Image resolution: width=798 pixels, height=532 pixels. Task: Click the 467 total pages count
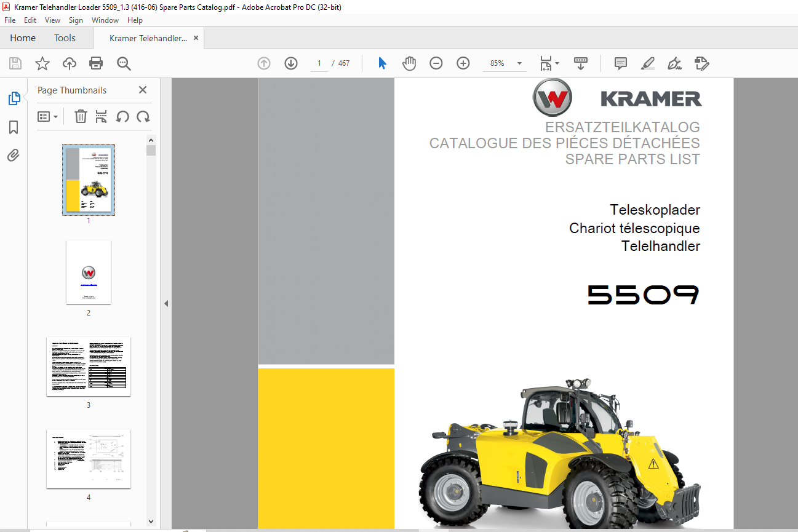coord(344,63)
